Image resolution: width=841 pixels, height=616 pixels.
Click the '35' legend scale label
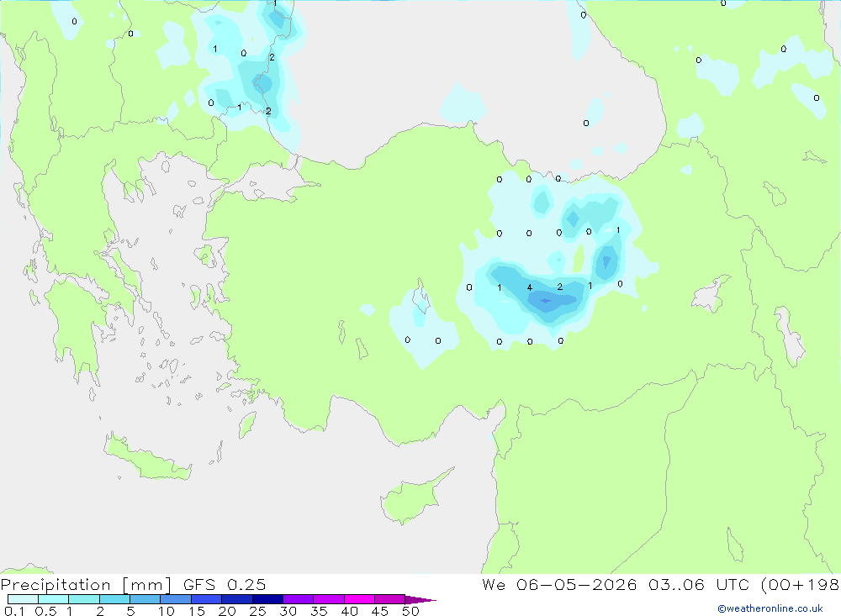319,611
